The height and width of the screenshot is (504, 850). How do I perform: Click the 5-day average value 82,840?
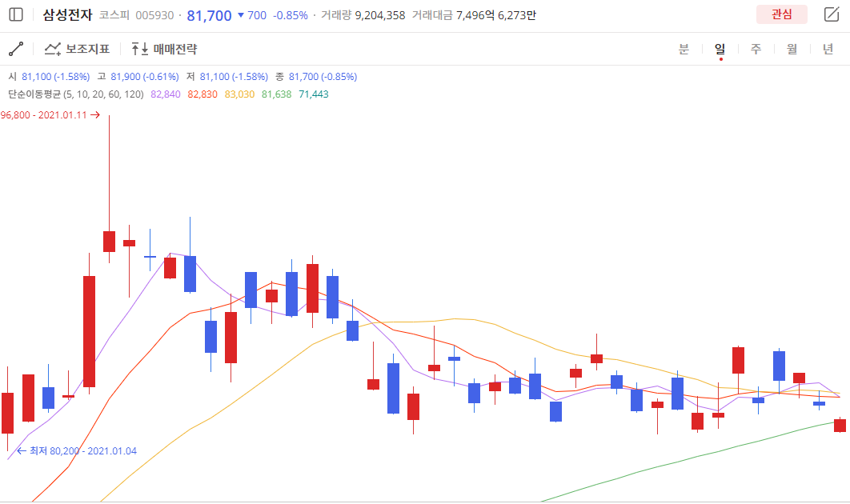point(166,94)
